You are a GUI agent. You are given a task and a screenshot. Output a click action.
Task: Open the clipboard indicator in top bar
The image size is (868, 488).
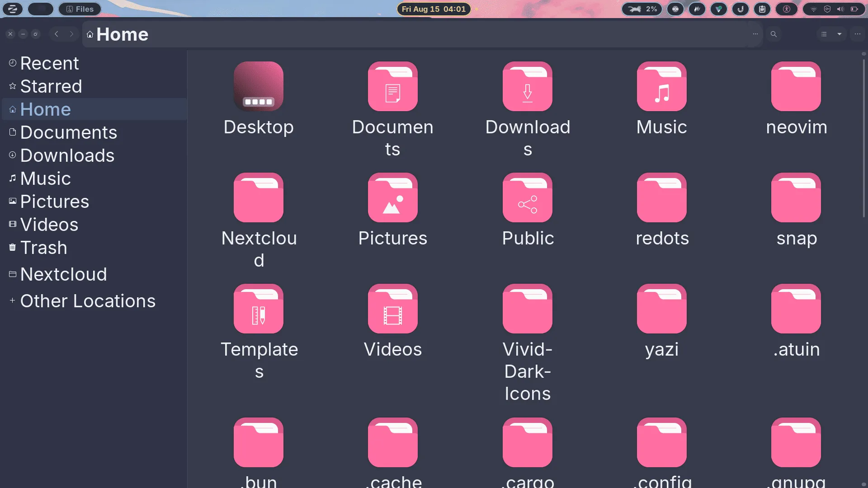[x=762, y=9]
